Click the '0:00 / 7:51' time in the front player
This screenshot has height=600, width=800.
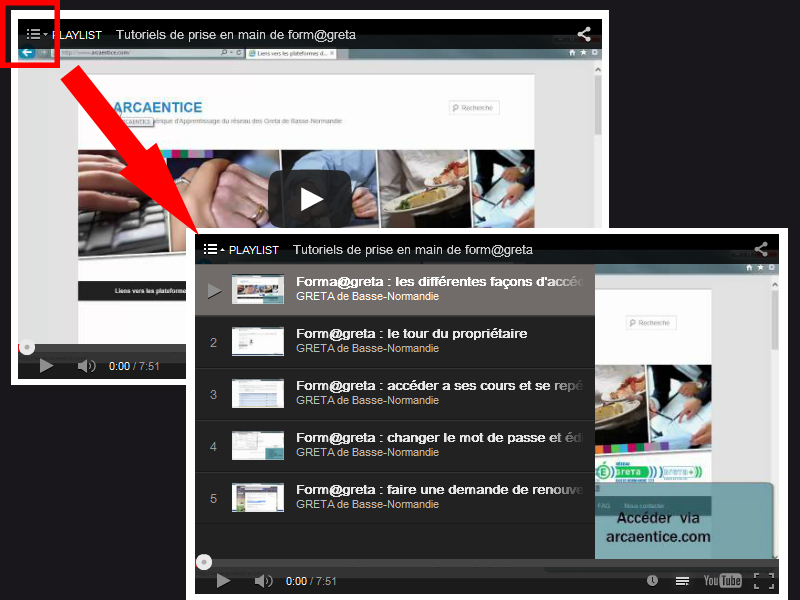(311, 581)
